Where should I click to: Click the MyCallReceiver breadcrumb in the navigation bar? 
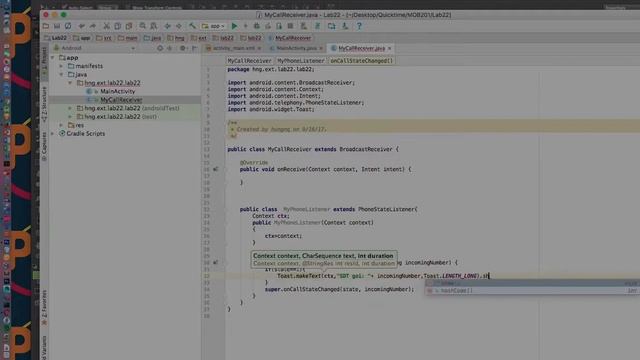pos(290,38)
